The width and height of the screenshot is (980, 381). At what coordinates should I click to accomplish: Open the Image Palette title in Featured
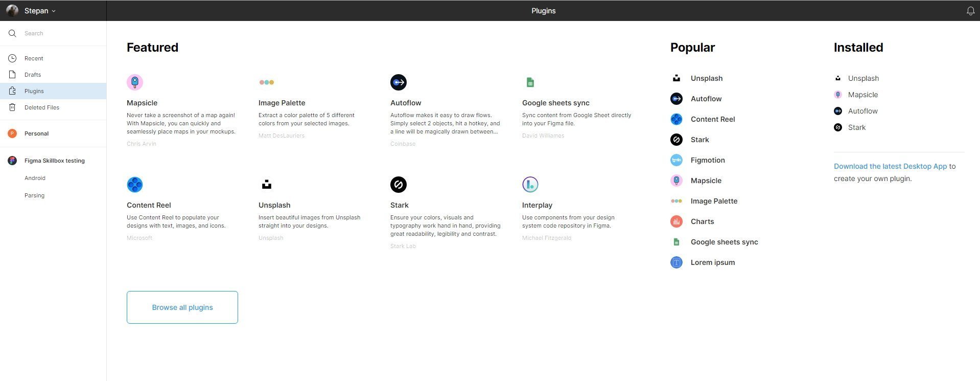(x=282, y=103)
